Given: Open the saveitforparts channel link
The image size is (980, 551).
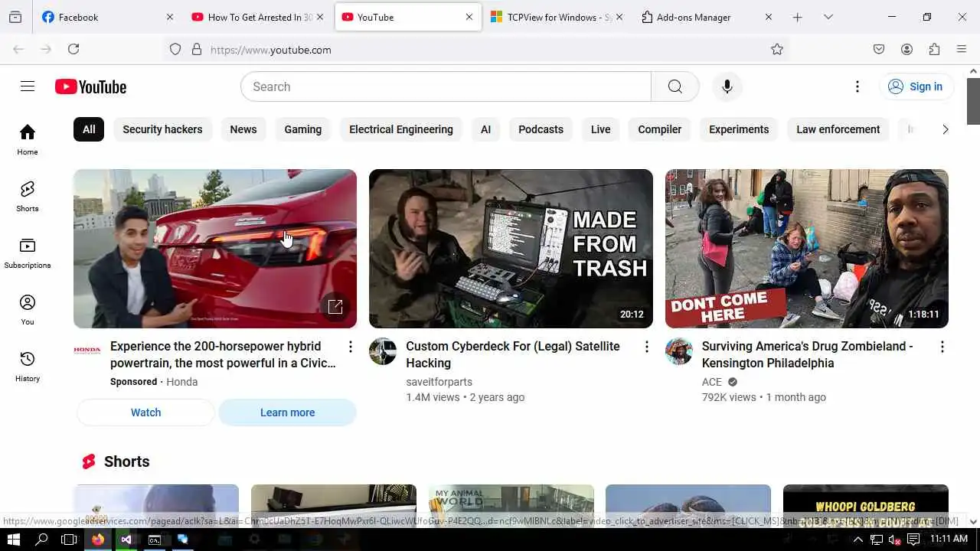Looking at the screenshot, I should click(x=439, y=382).
